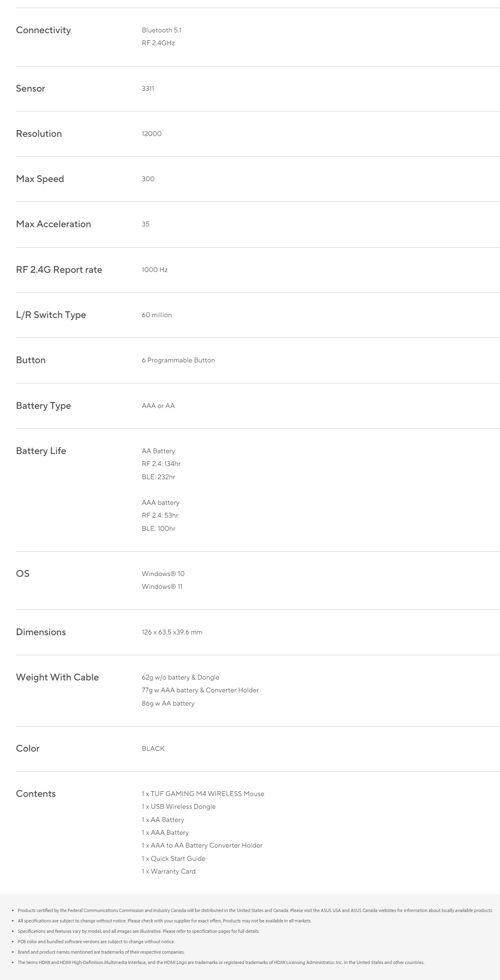Click the 126 x 63.5 x39.6 mm dimensions value

(172, 632)
